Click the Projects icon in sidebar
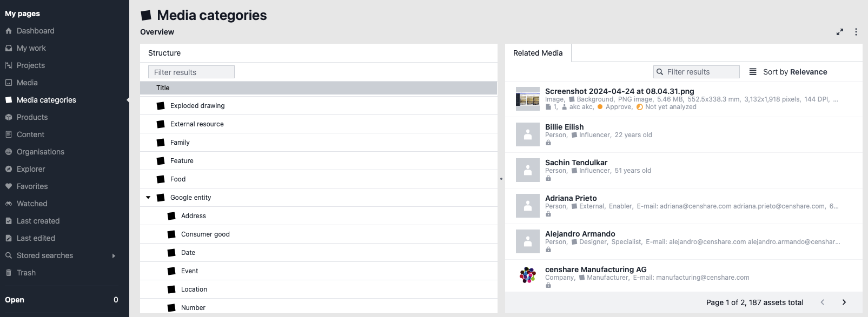 click(x=9, y=65)
